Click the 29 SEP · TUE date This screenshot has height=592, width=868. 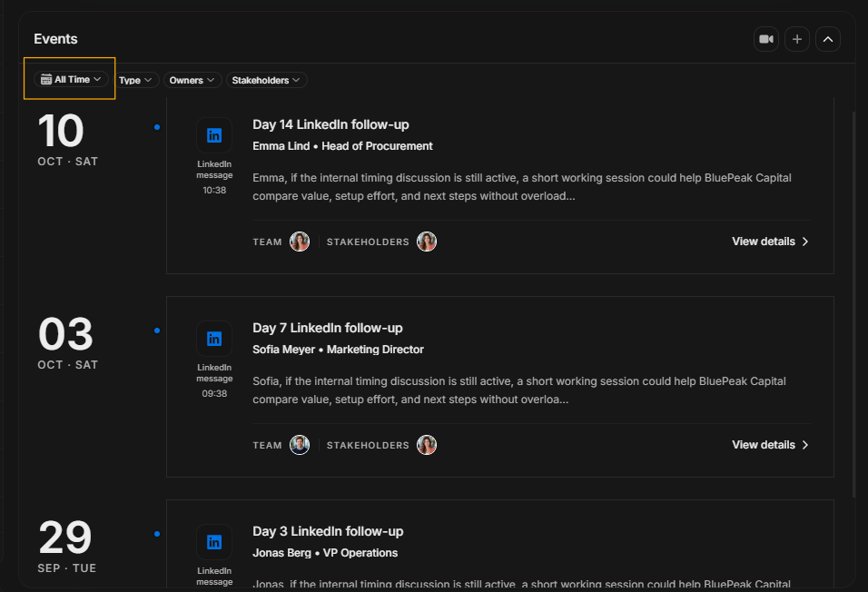pos(67,546)
